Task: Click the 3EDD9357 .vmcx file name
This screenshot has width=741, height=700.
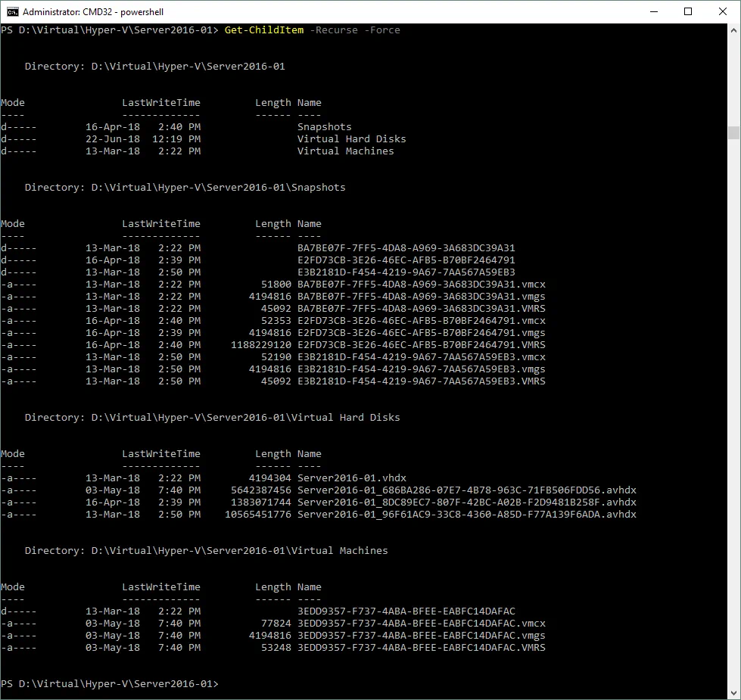Action: click(x=421, y=624)
